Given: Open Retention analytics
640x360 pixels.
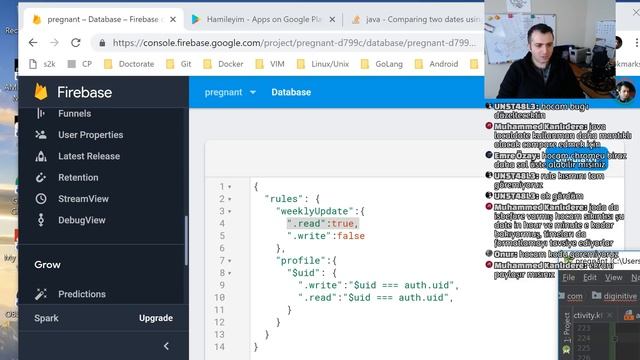Looking at the screenshot, I should [78, 177].
